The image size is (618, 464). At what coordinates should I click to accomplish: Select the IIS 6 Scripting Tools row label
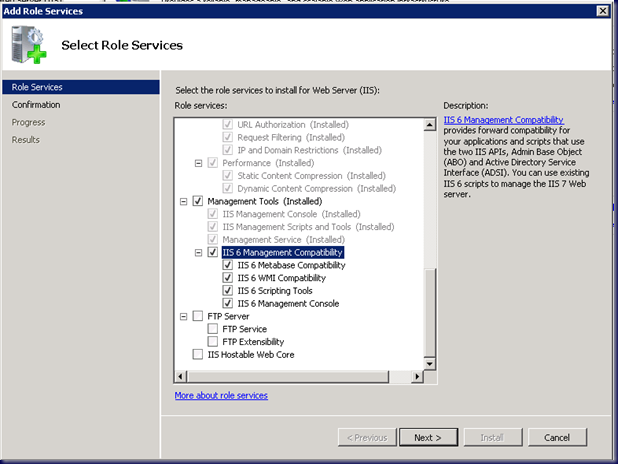click(x=275, y=291)
